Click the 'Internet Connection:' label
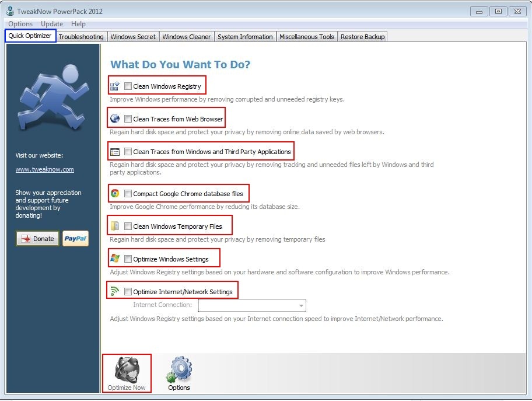 point(163,305)
